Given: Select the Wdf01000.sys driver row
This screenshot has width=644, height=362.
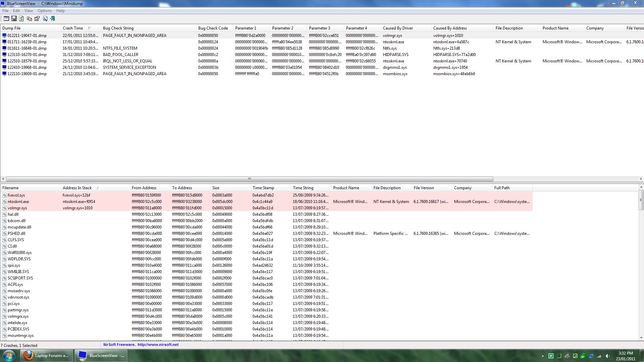Looking at the screenshot, I should [x=266, y=253].
